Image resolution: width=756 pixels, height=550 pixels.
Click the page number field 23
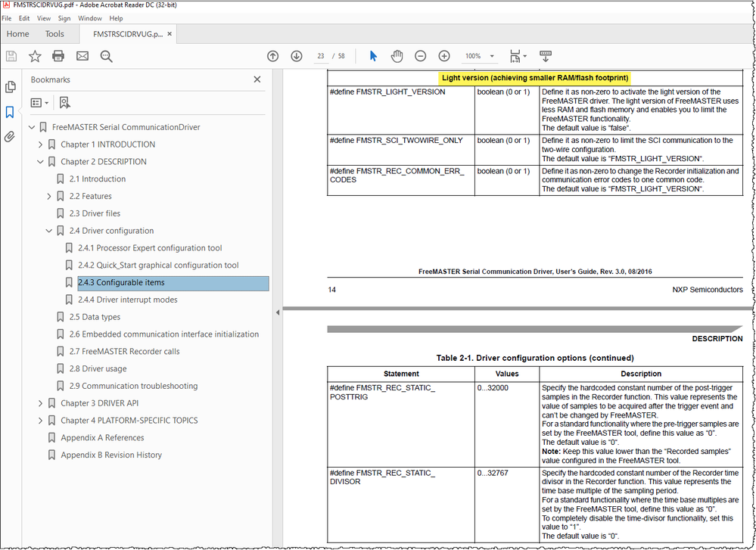pyautogui.click(x=321, y=56)
